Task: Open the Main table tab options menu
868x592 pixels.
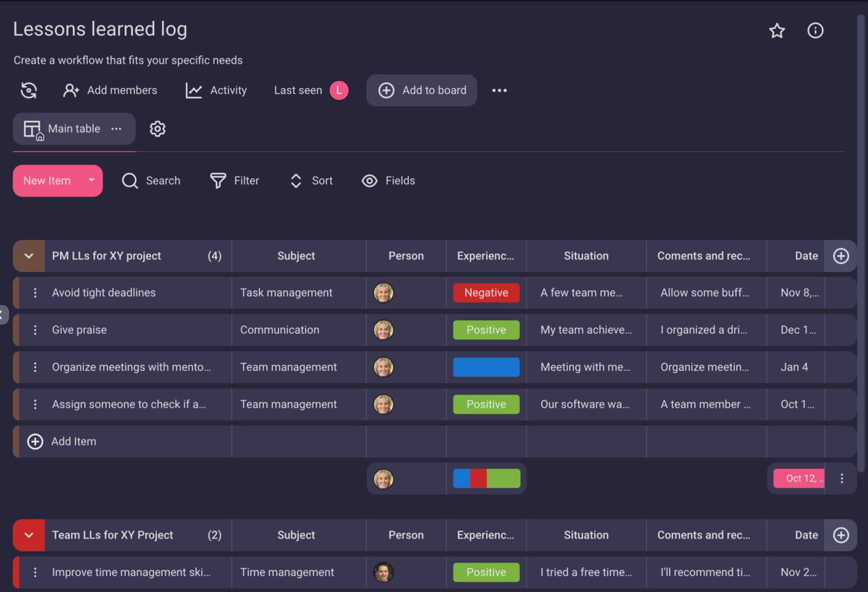Action: (116, 128)
